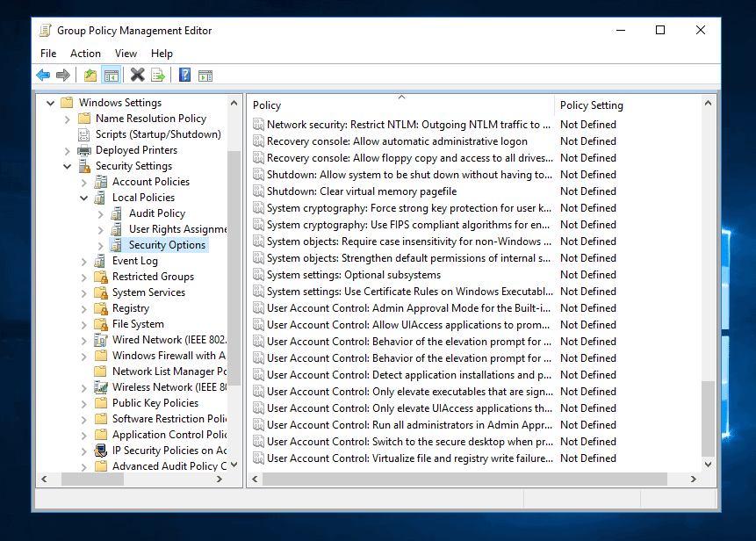The width and height of the screenshot is (756, 541).
Task: Click the Policy Setting column header
Action: [590, 105]
